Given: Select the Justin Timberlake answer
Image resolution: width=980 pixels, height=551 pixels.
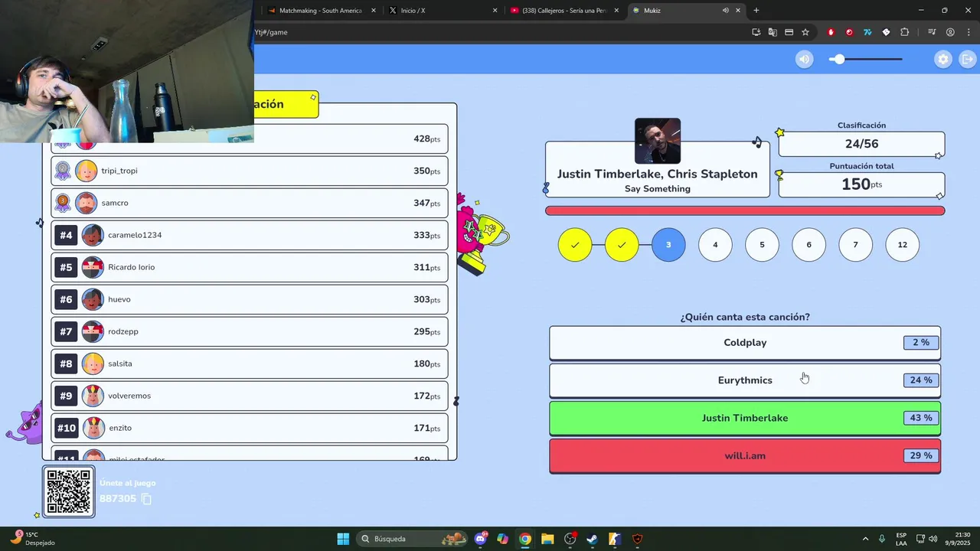Looking at the screenshot, I should point(745,418).
